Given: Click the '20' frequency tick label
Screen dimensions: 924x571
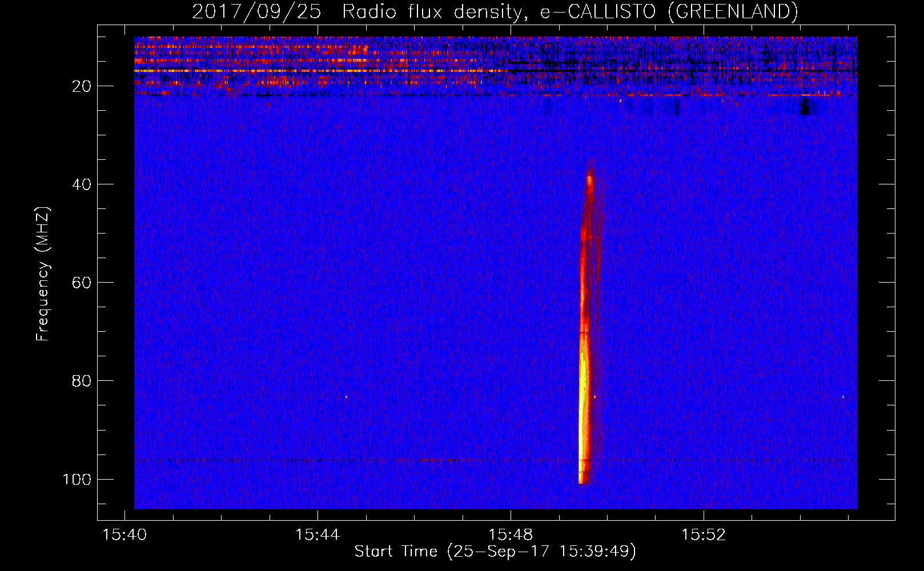Looking at the screenshot, I should point(82,86).
